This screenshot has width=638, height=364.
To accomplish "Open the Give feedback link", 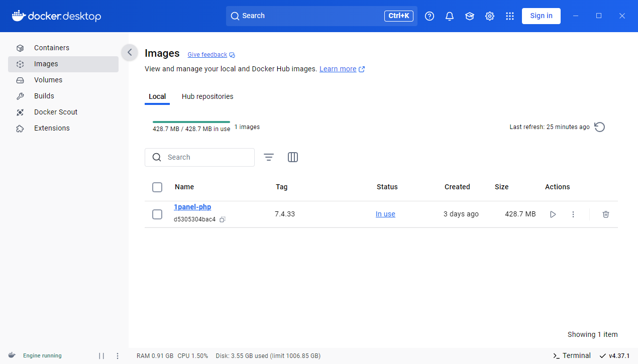I will tap(207, 55).
